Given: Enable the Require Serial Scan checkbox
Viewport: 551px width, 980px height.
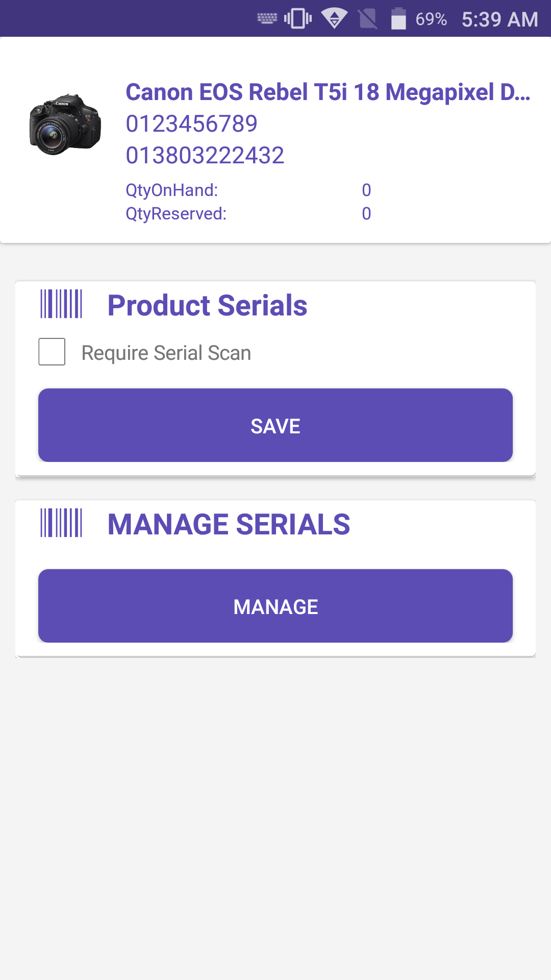Looking at the screenshot, I should point(52,351).
